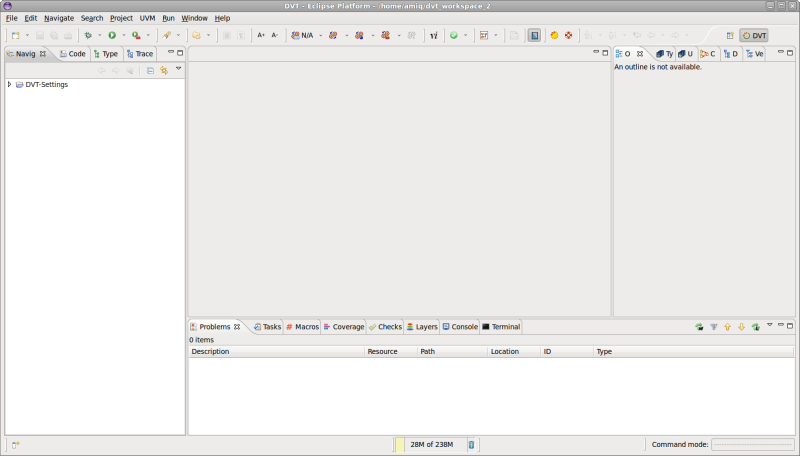Click the Command mode input field

pos(752,444)
